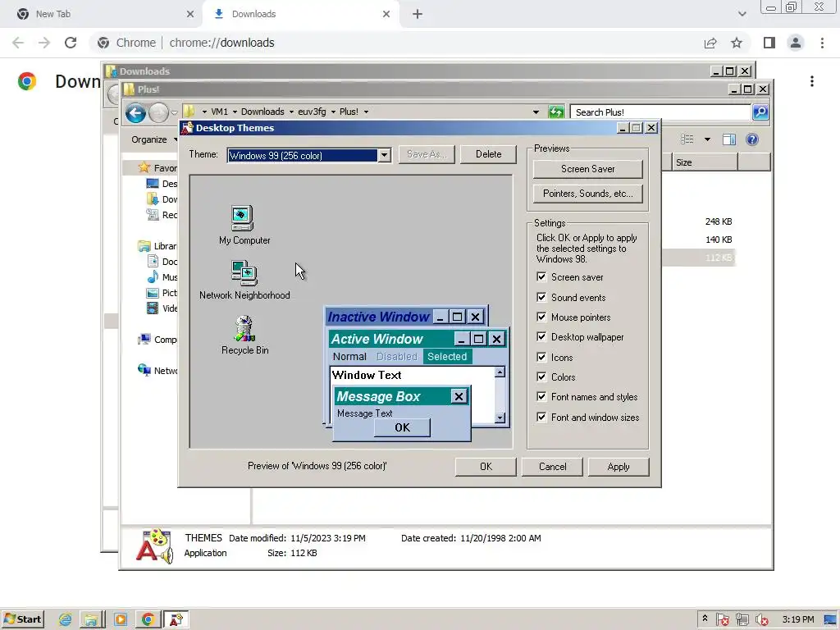Switch to the New Tab tab
The image size is (840, 630).
pos(101,14)
